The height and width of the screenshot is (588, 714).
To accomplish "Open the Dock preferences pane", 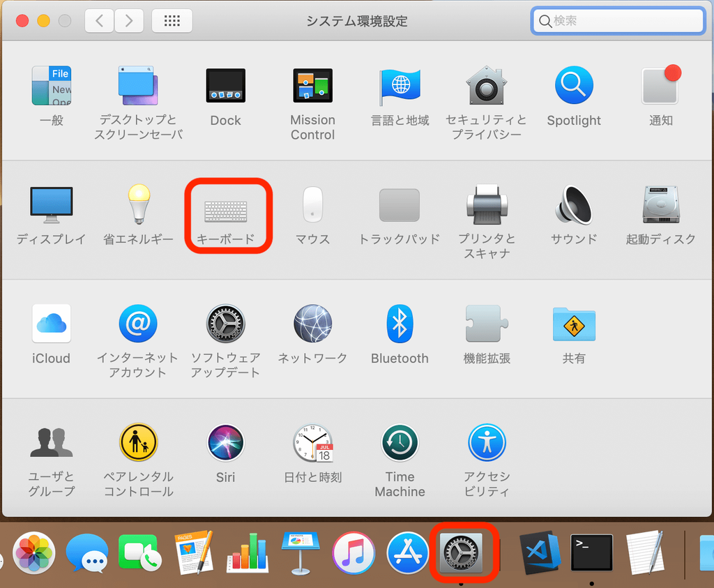I will [225, 86].
